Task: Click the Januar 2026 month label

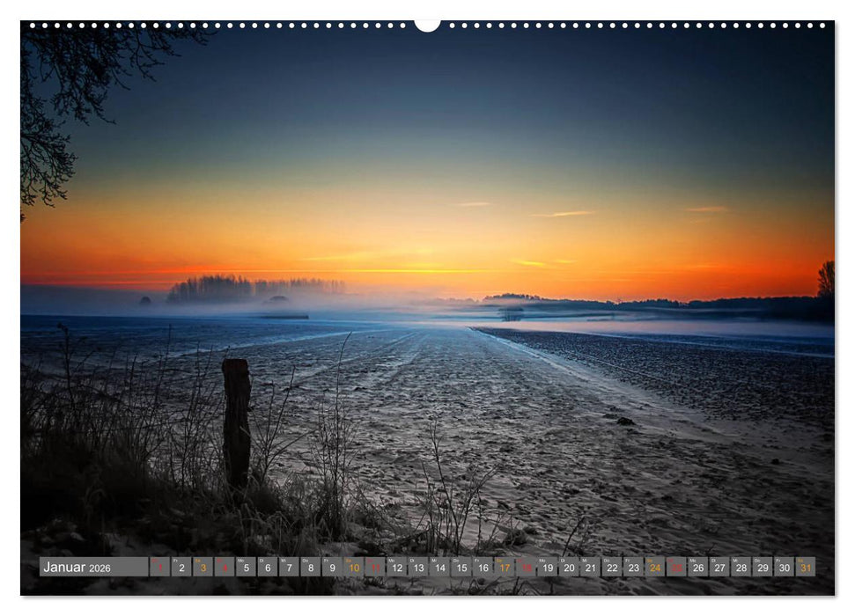Action: click(x=79, y=568)
